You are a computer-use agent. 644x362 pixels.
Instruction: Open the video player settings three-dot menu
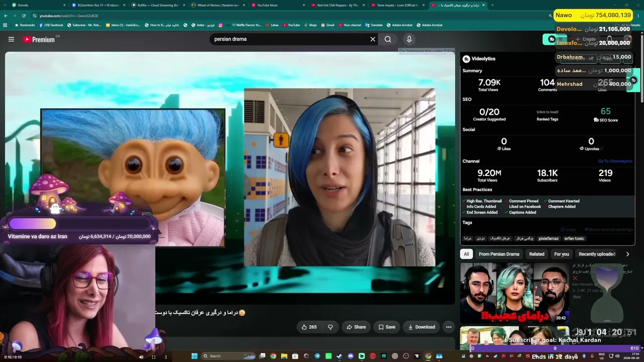coord(166,357)
